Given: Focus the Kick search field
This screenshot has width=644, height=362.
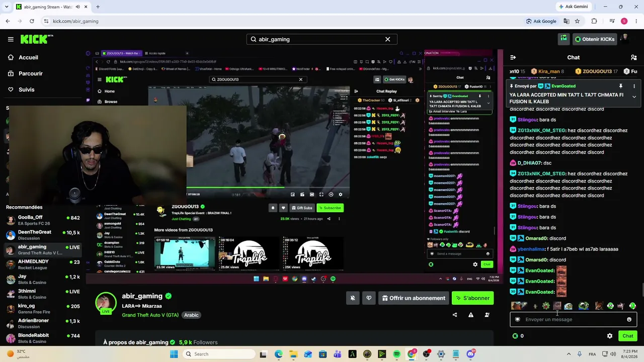Looking at the screenshot, I should pos(322,39).
